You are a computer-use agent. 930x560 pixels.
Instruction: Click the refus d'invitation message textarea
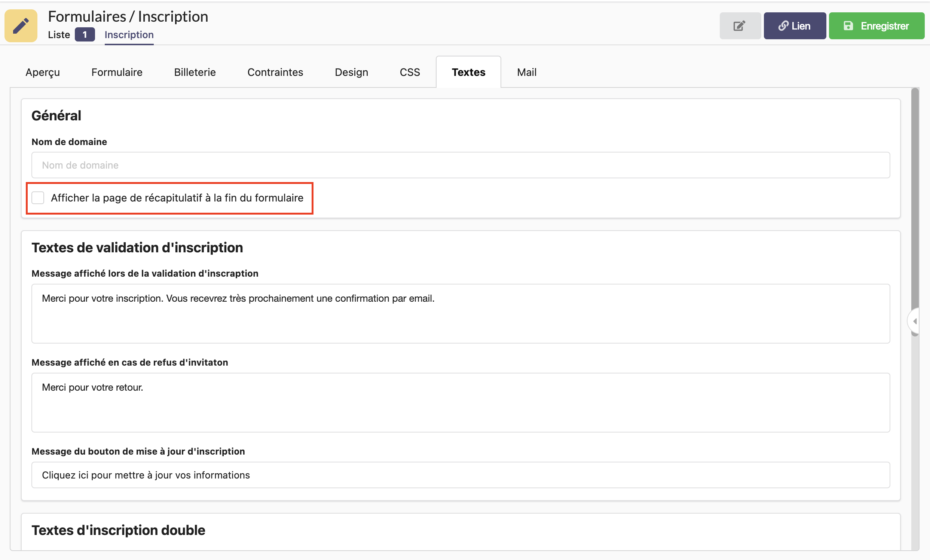461,402
